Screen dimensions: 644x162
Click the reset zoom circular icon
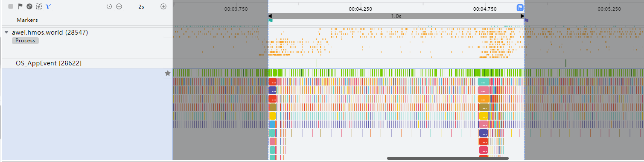[x=109, y=6]
